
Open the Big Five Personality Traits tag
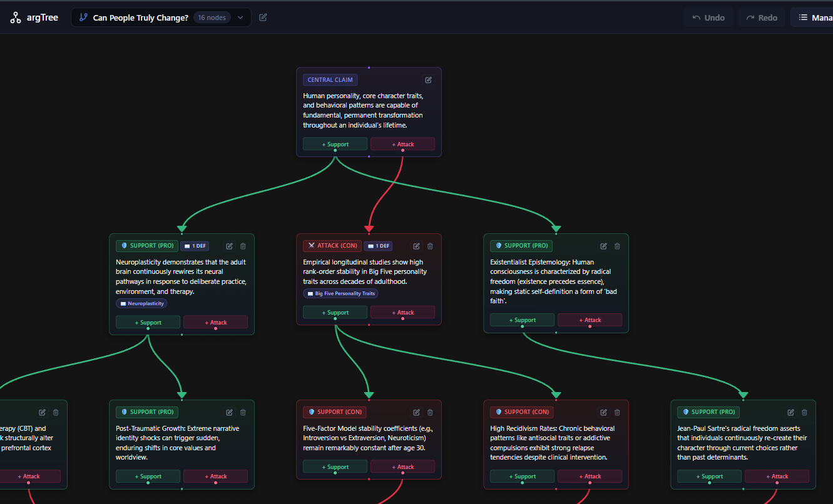[x=340, y=293]
